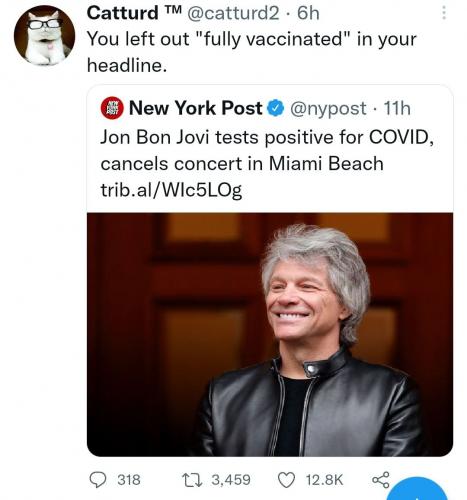Image resolution: width=467 pixels, height=500 pixels.
Task: Click the 6h tweet timestamp
Action: point(308,13)
